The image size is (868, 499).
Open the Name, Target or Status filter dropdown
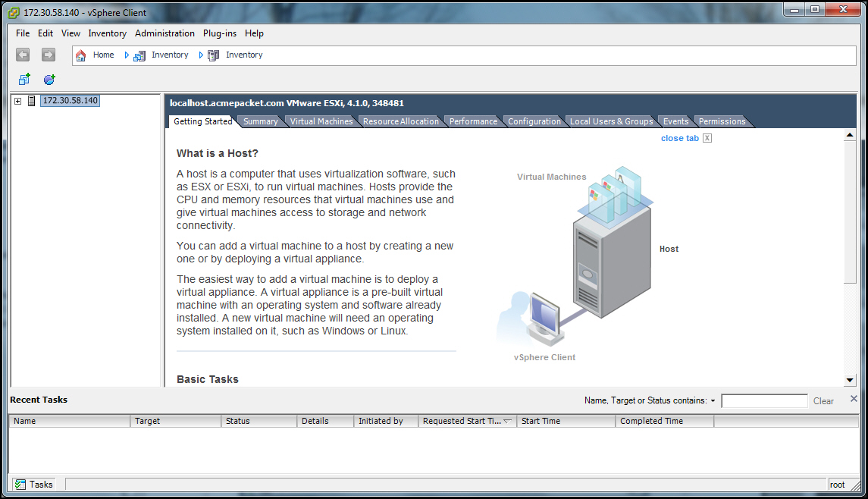click(x=713, y=400)
